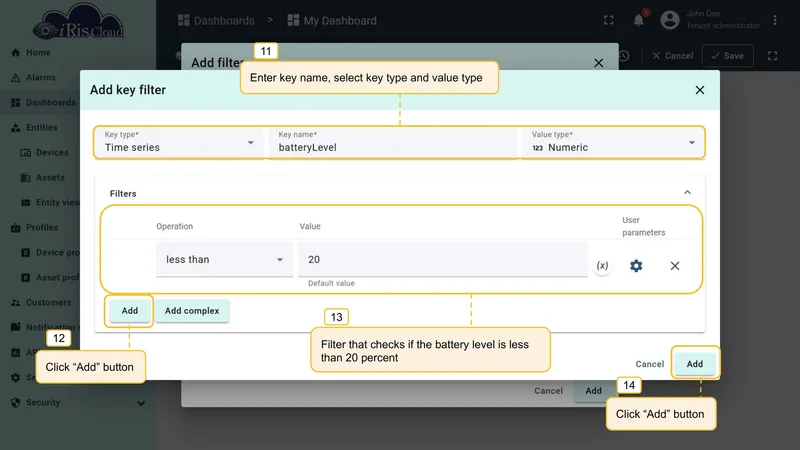Image resolution: width=800 pixels, height=450 pixels.
Task: Switch value to dynamic source (x) icon
Action: tap(603, 266)
